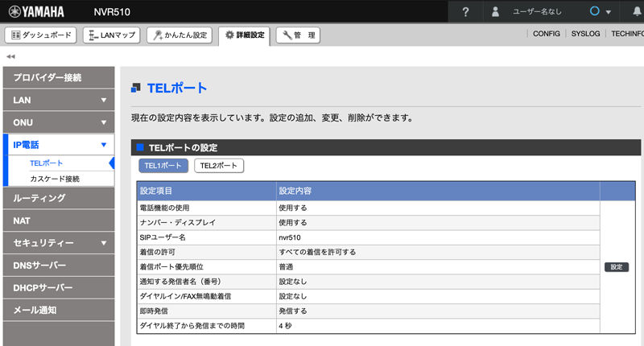The image size is (644, 346).
Task: Select the 詳細設定 tab
Action: coord(245,35)
